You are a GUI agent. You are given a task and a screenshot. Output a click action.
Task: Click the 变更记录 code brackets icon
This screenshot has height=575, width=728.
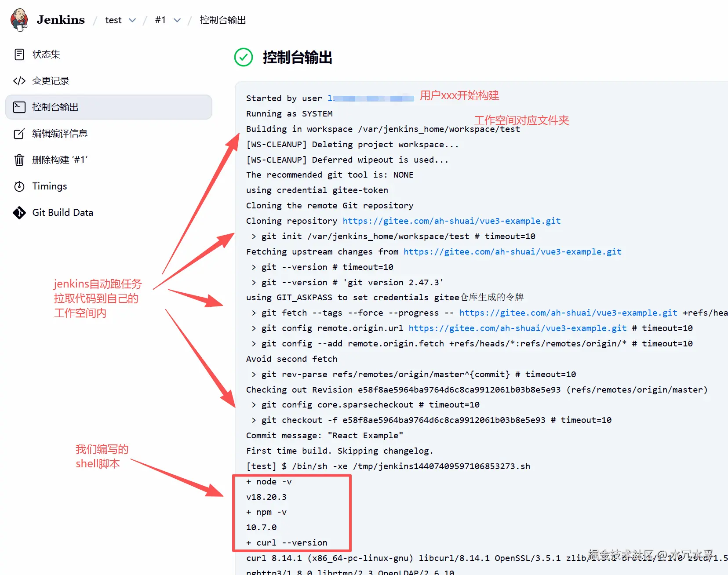(x=19, y=81)
